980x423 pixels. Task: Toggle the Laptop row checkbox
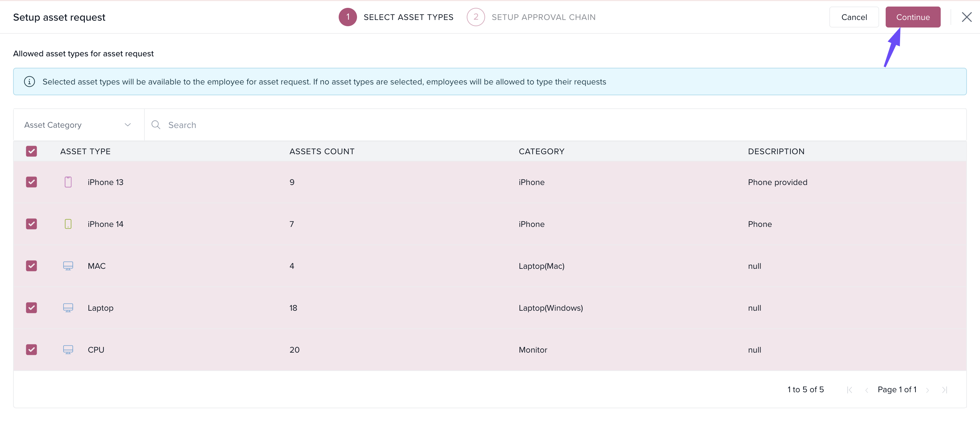tap(31, 308)
